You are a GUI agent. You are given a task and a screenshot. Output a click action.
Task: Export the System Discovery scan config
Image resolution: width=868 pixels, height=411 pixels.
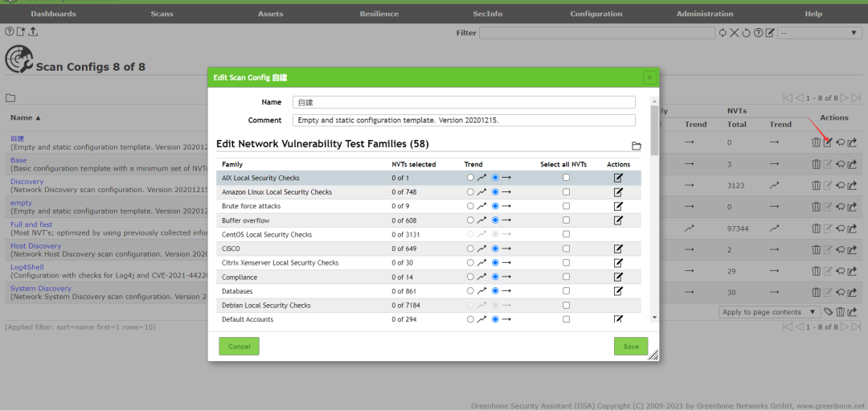coord(853,293)
